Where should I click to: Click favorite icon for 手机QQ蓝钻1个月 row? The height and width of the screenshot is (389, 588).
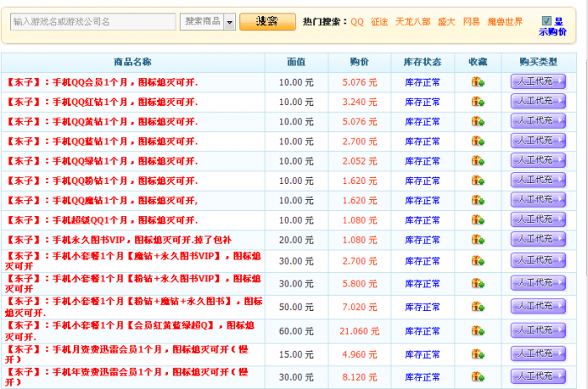click(478, 141)
